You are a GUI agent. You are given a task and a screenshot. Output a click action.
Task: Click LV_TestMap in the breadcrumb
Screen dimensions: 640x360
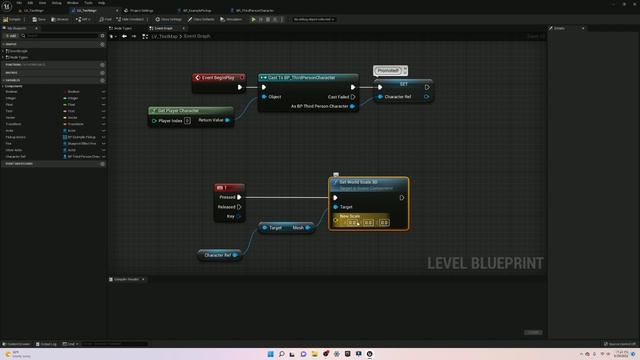(x=164, y=36)
